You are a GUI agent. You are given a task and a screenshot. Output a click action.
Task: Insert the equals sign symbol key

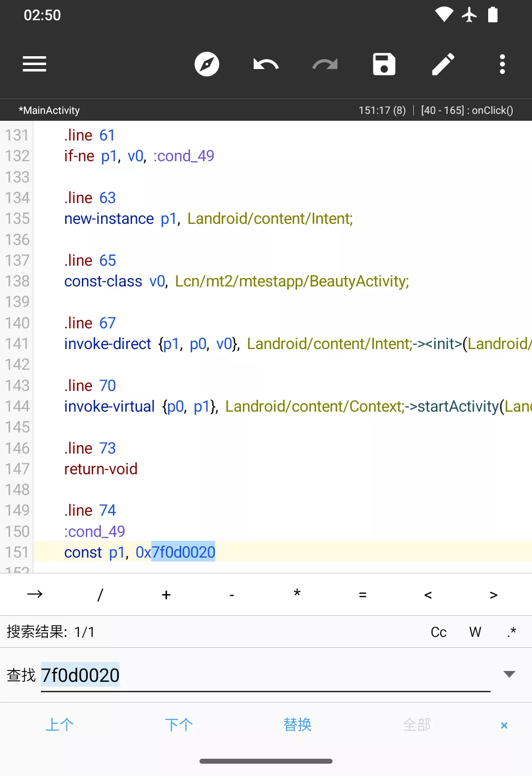[363, 595]
